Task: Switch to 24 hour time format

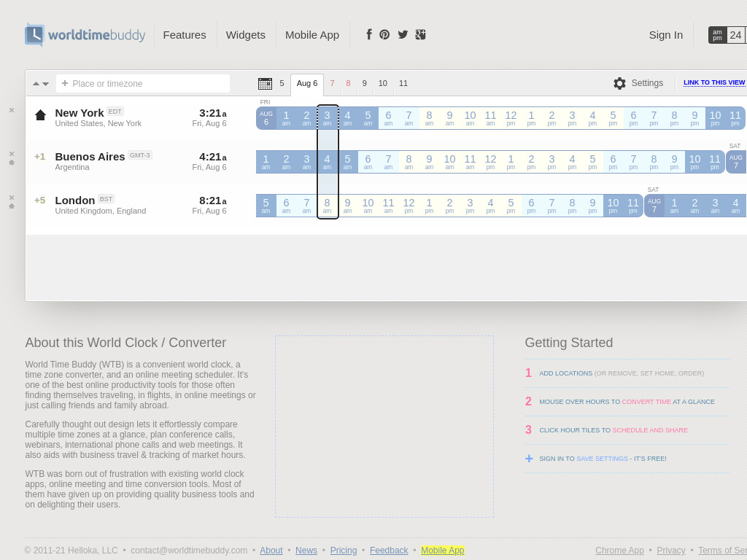Action: pos(735,35)
